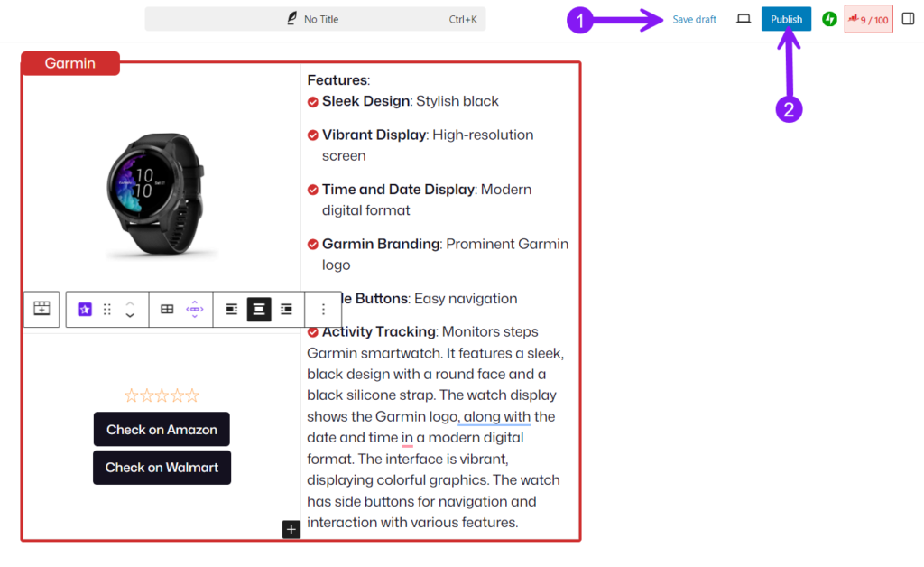924x567 pixels.
Task: Open the laptop preview icon
Action: coord(744,19)
